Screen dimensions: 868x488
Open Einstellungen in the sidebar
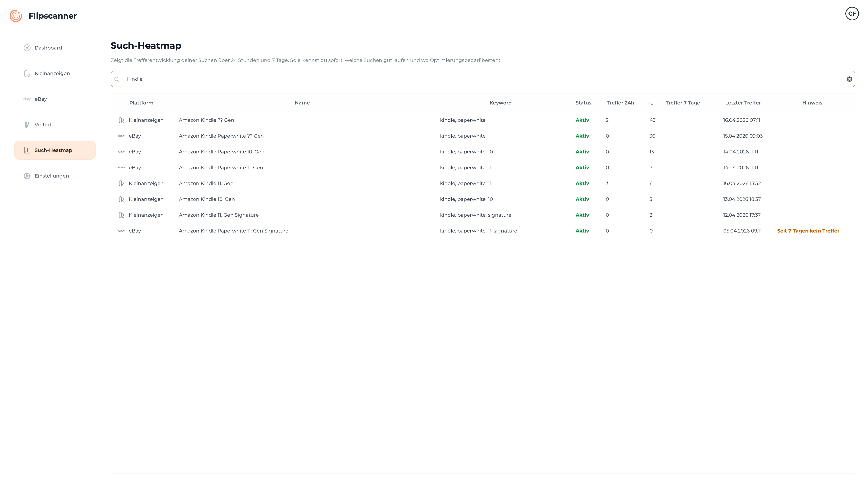55,176
